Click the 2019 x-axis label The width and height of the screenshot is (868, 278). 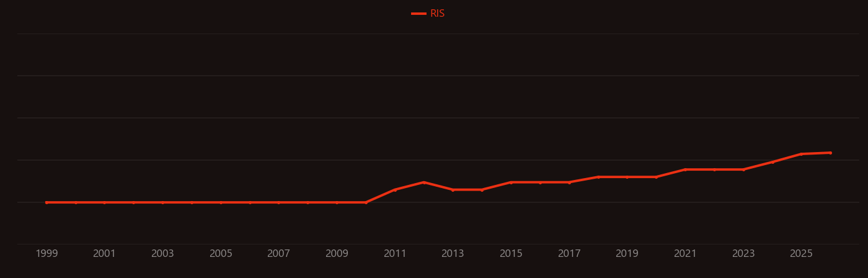(x=627, y=254)
